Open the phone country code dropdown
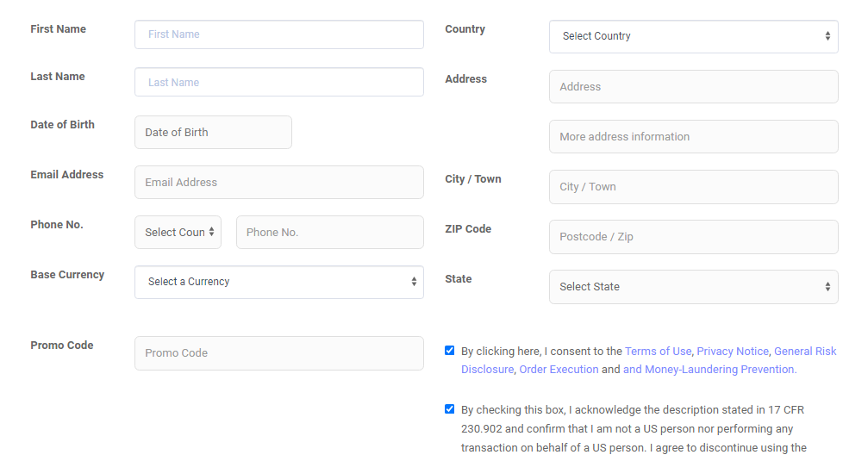868x461 pixels. click(178, 233)
